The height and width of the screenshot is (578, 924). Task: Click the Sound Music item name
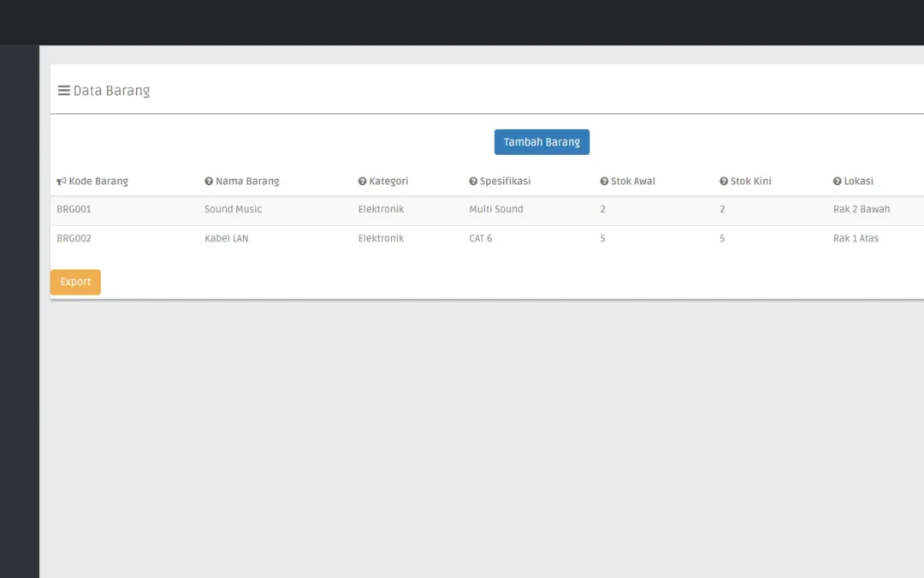(233, 210)
